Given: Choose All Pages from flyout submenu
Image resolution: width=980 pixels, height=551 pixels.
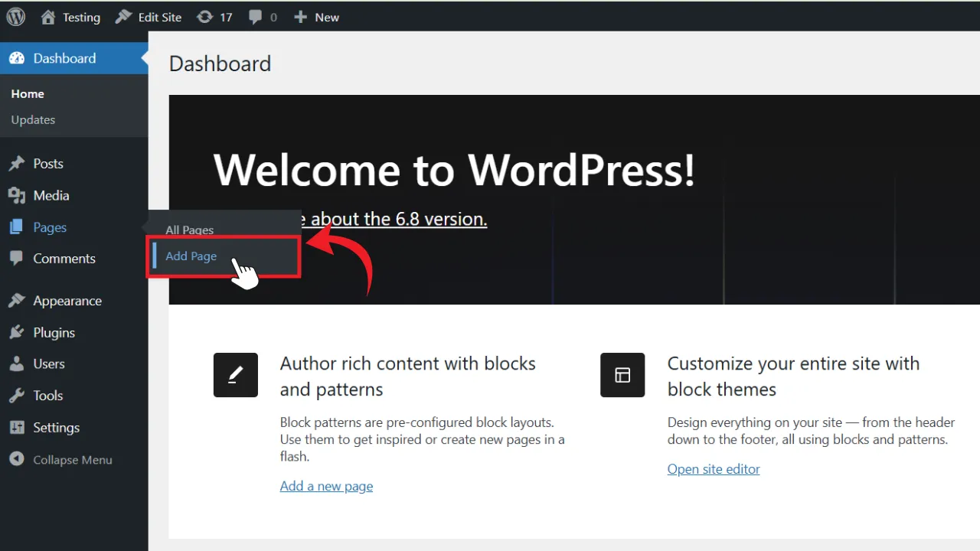Looking at the screenshot, I should pyautogui.click(x=190, y=230).
